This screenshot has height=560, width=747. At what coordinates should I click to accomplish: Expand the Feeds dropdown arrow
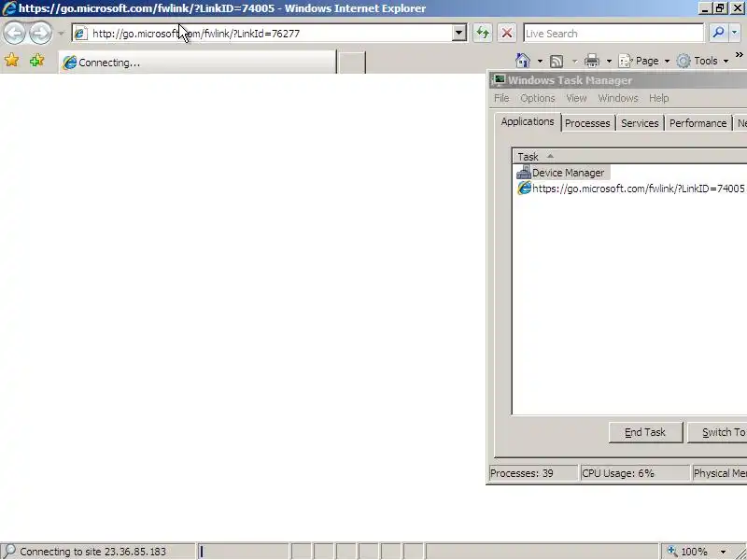[x=574, y=61]
